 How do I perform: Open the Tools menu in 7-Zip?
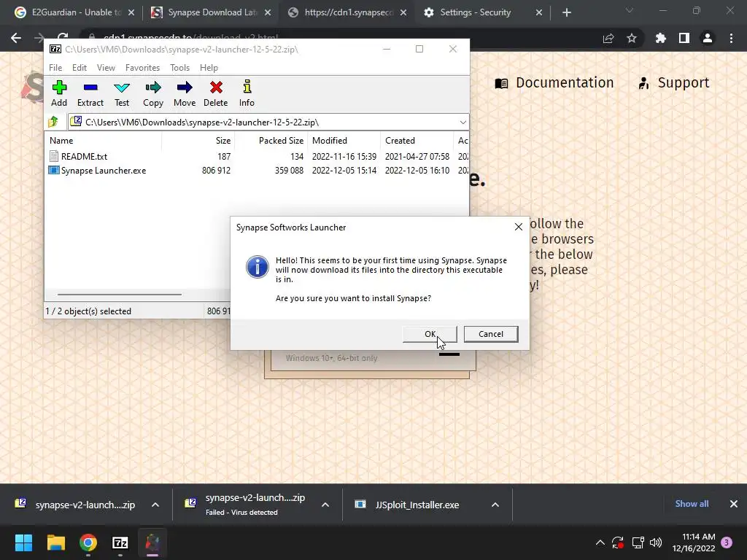pyautogui.click(x=179, y=68)
